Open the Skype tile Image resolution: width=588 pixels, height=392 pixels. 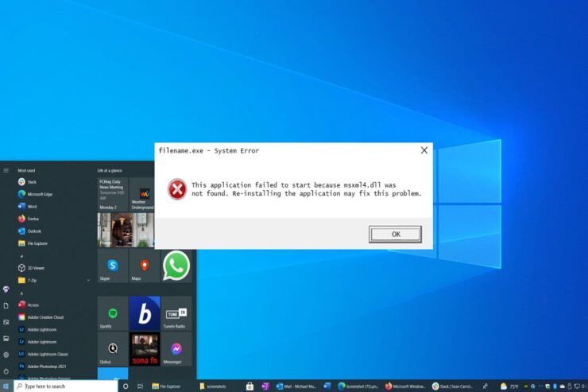tap(113, 266)
